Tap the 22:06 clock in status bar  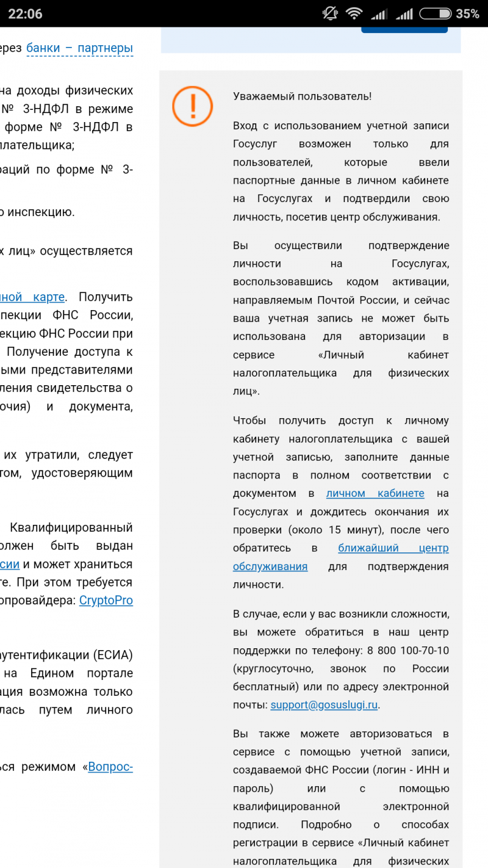point(25,14)
